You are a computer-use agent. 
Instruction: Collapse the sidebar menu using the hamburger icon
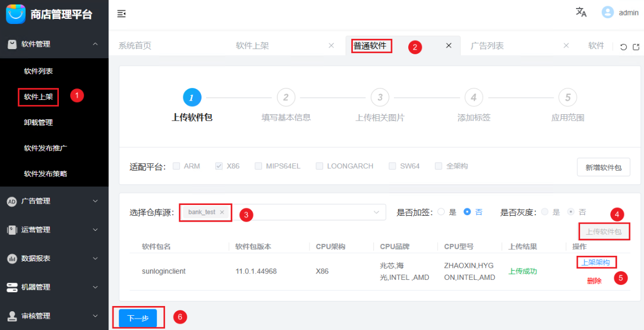point(121,14)
